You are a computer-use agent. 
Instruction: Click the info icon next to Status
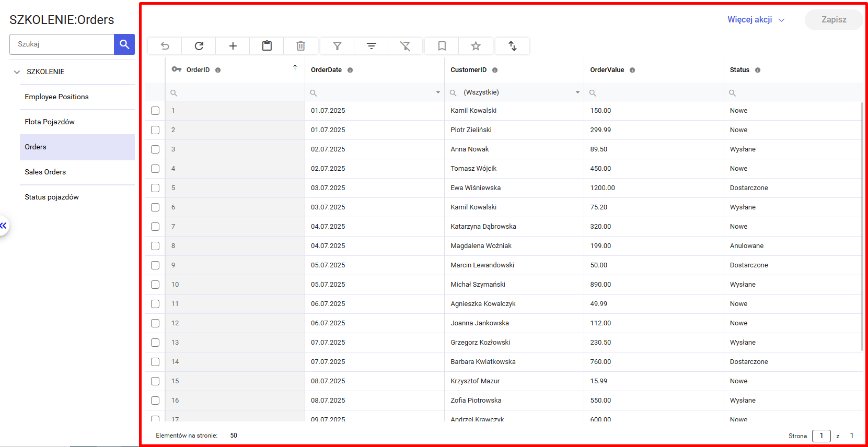[758, 70]
